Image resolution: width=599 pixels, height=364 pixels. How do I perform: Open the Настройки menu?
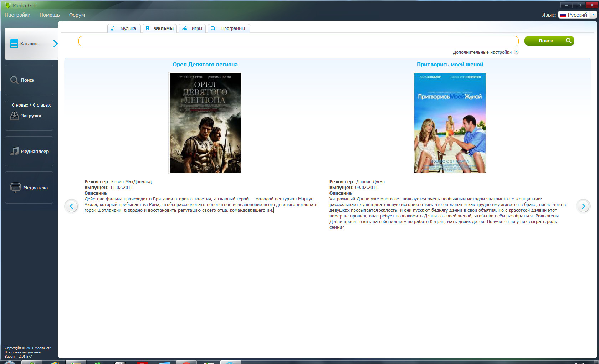pyautogui.click(x=17, y=15)
